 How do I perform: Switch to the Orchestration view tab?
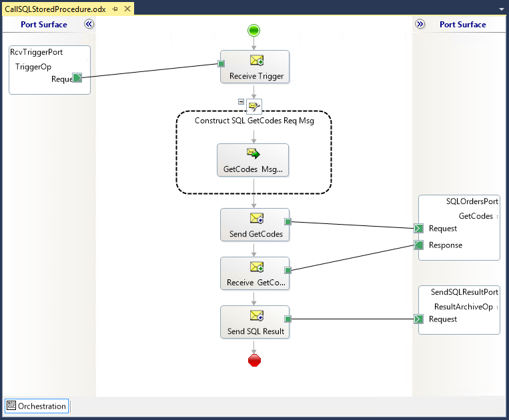[x=37, y=406]
